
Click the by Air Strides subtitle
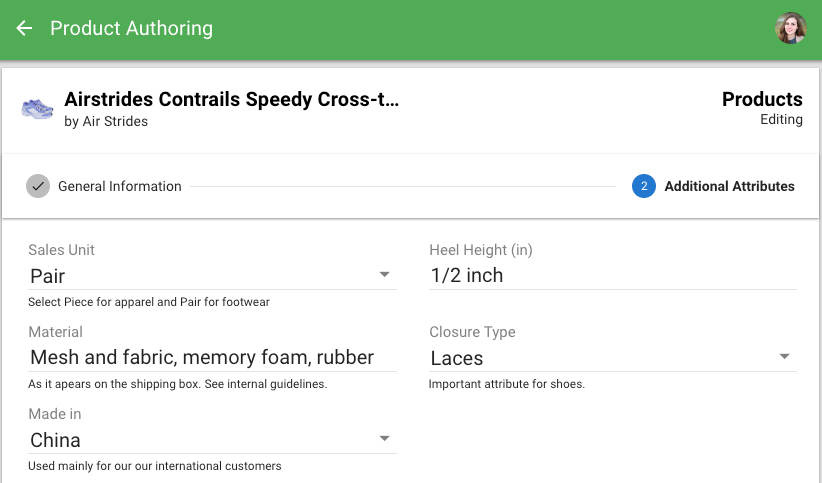106,121
